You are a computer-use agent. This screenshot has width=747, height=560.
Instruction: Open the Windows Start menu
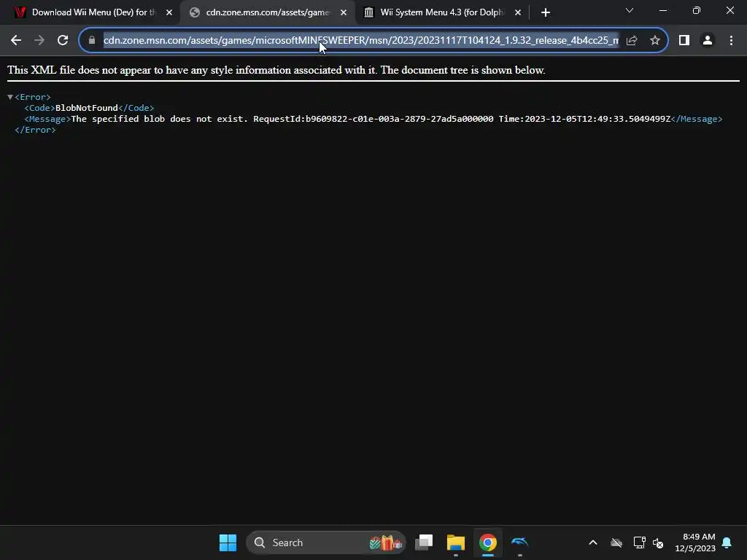228,542
